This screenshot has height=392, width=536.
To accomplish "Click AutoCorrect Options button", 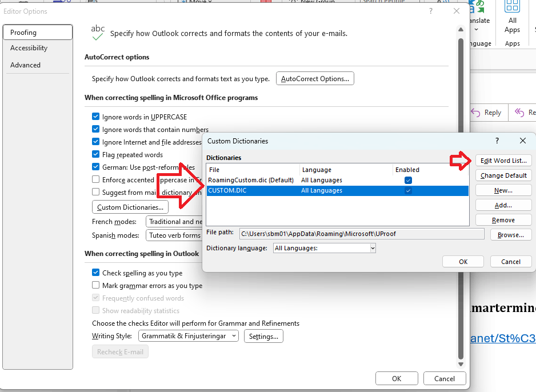I will coord(315,79).
